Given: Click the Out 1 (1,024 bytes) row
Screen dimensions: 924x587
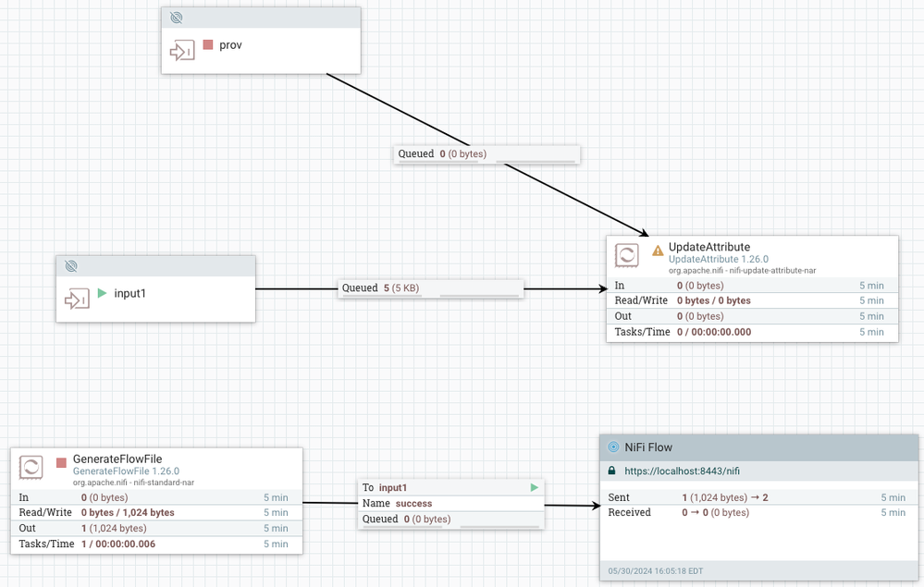Looking at the screenshot, I should 156,528.
